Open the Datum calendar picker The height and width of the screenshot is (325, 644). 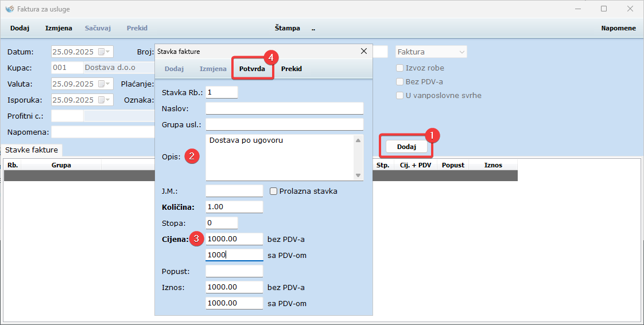click(x=104, y=52)
